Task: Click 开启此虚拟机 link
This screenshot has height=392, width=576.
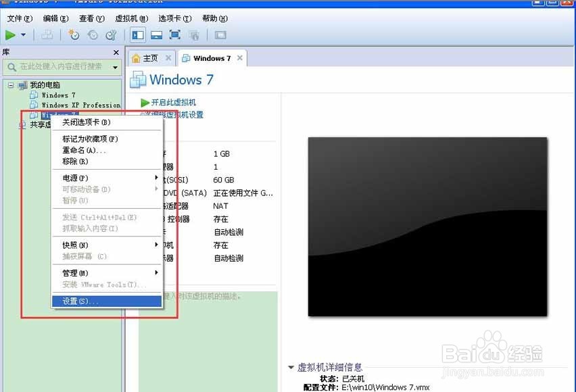Action: [x=173, y=103]
